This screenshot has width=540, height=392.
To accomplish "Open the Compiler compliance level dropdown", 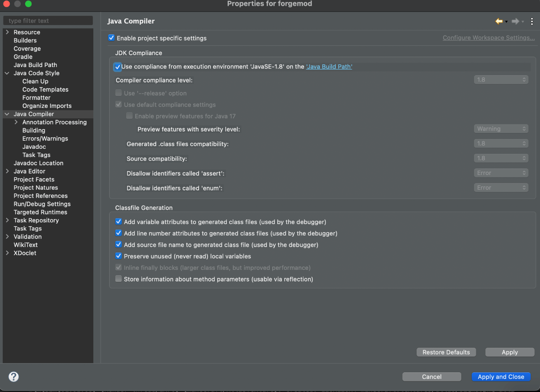I will [x=501, y=79].
